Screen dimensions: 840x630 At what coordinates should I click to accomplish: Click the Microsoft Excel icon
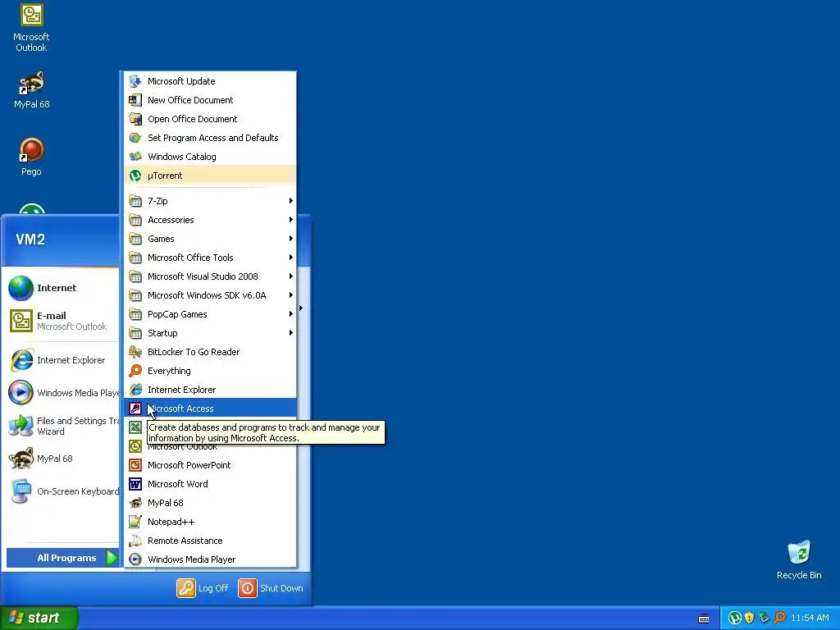click(x=135, y=427)
